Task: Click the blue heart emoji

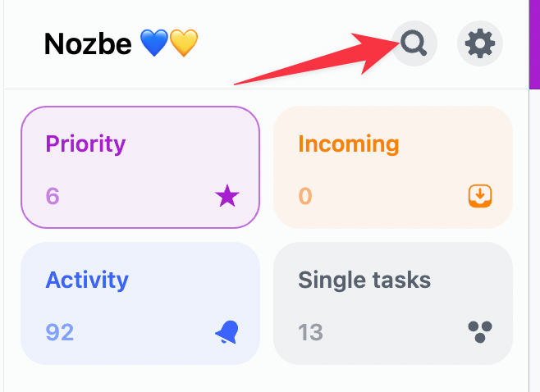Action: [154, 43]
